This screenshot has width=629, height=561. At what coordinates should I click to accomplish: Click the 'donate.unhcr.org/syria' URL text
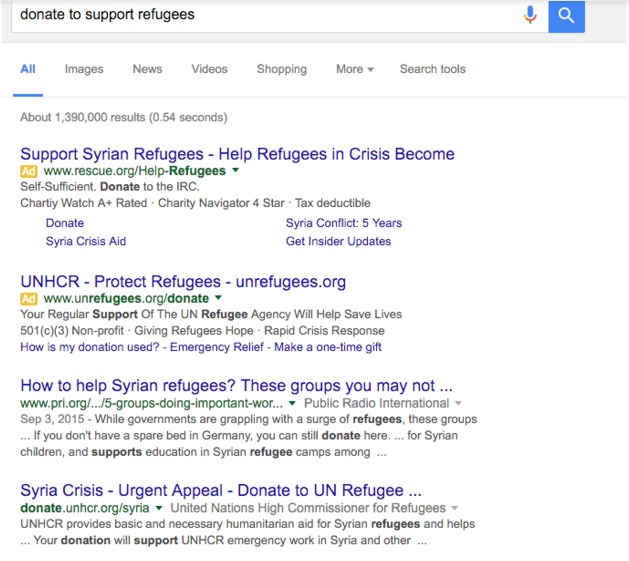(x=85, y=508)
